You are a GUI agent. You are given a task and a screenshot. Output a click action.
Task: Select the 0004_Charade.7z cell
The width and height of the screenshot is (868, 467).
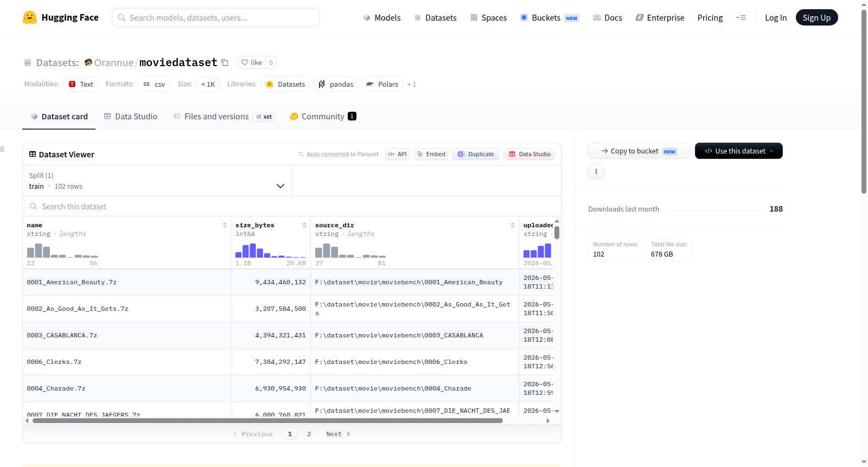coord(127,388)
